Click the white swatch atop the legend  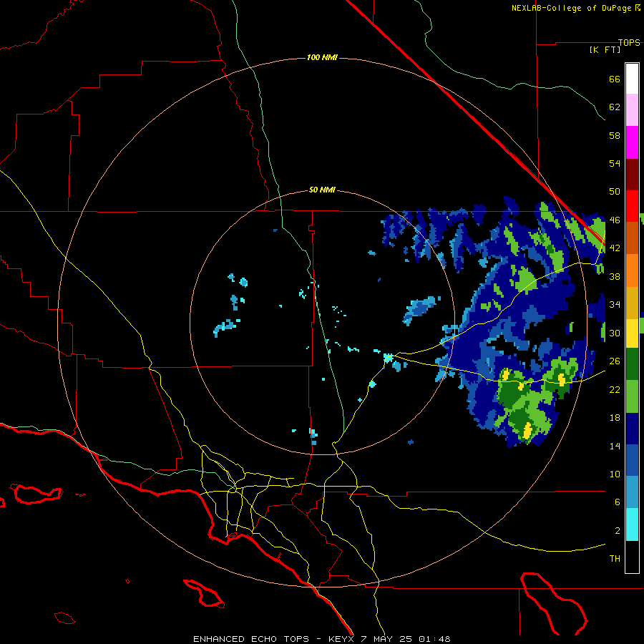632,79
